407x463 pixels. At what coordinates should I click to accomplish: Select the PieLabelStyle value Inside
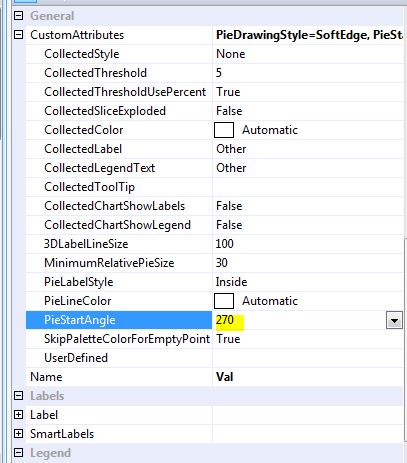(x=231, y=282)
